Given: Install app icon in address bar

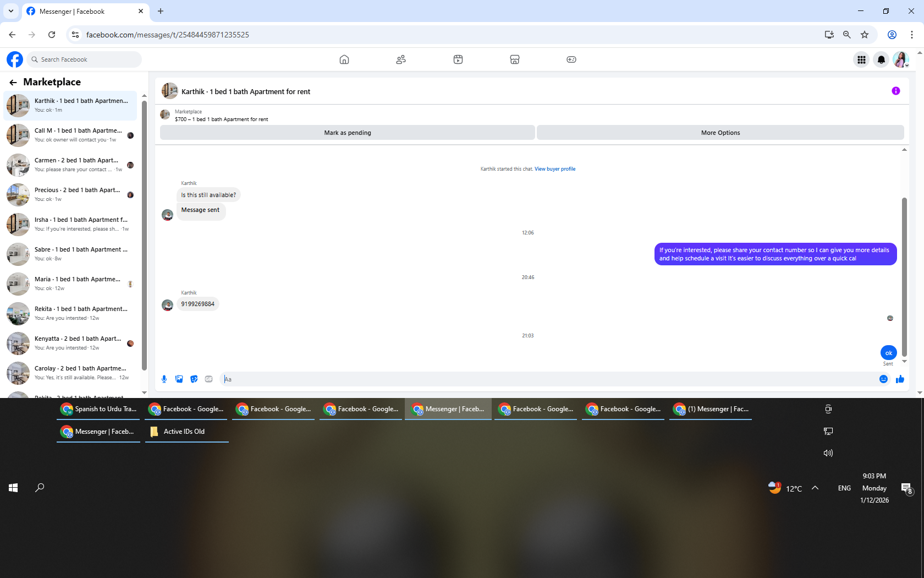Looking at the screenshot, I should pos(829,35).
